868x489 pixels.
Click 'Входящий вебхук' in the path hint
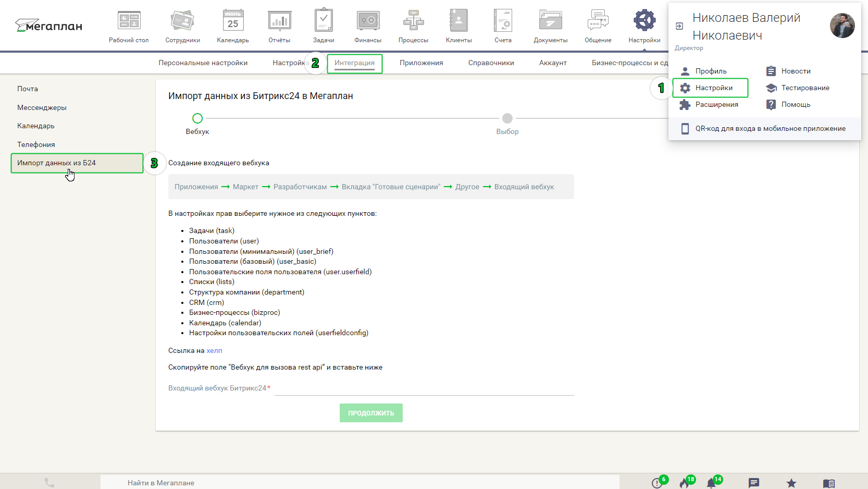[x=524, y=187]
